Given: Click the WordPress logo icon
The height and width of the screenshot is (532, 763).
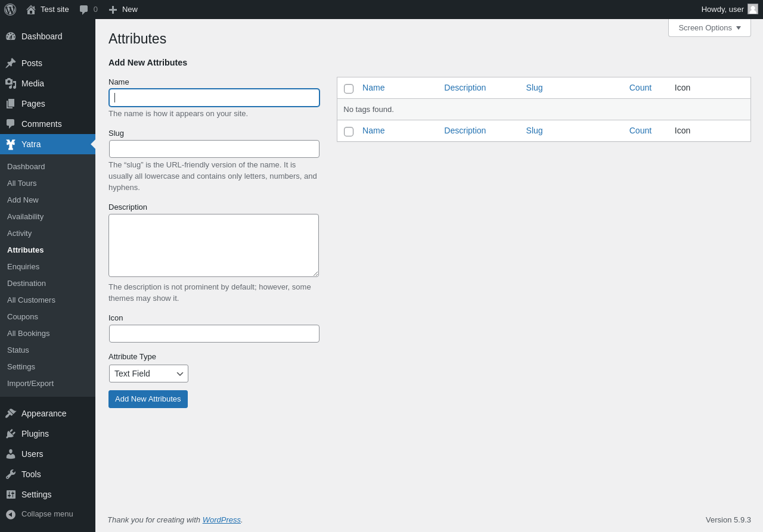Looking at the screenshot, I should pos(10,10).
